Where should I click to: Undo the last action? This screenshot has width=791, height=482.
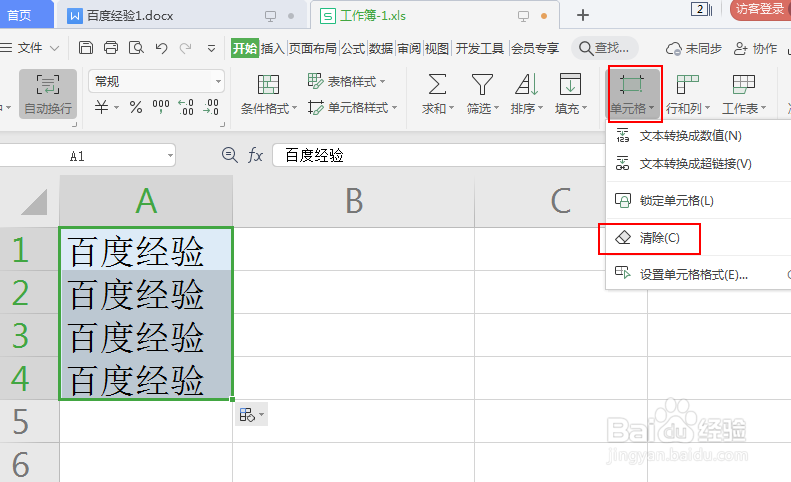pyautogui.click(x=161, y=48)
